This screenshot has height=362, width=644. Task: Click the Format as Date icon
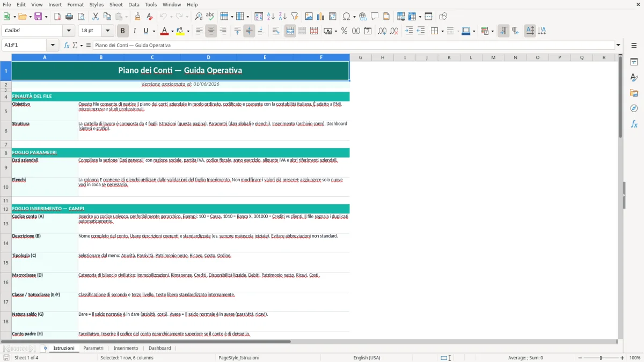368,31
